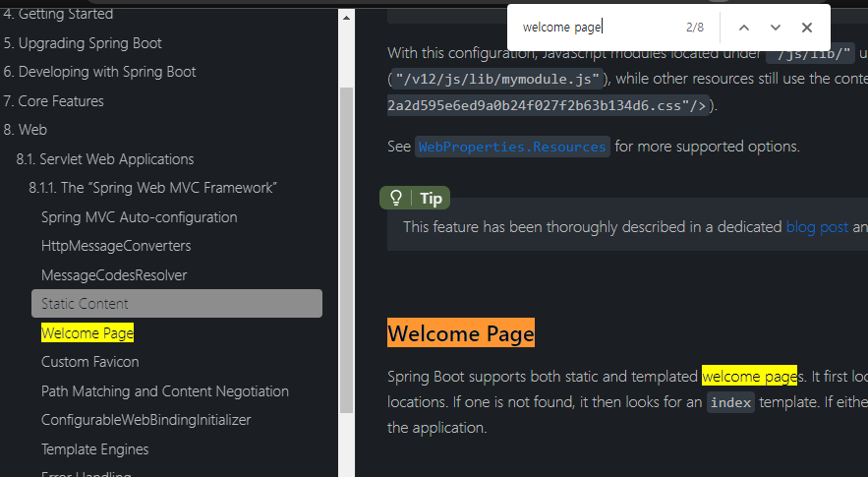Viewport: 868px width, 477px height.
Task: Click the 'index' inline code
Action: pyautogui.click(x=730, y=402)
